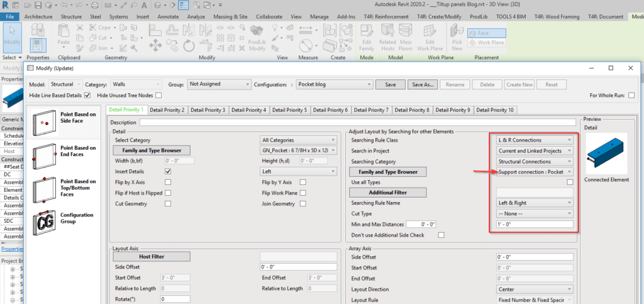Open the File menu tab
This screenshot has height=304, width=644.
[x=10, y=17]
